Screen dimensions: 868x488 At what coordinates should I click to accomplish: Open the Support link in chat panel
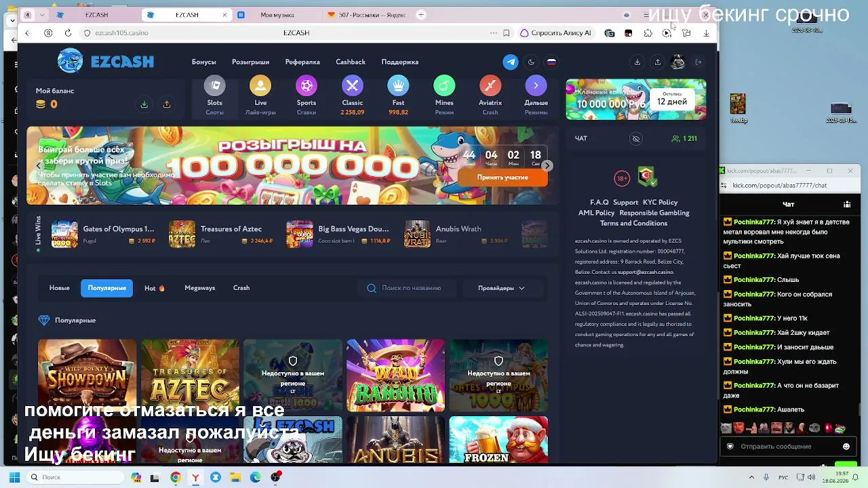[625, 203]
